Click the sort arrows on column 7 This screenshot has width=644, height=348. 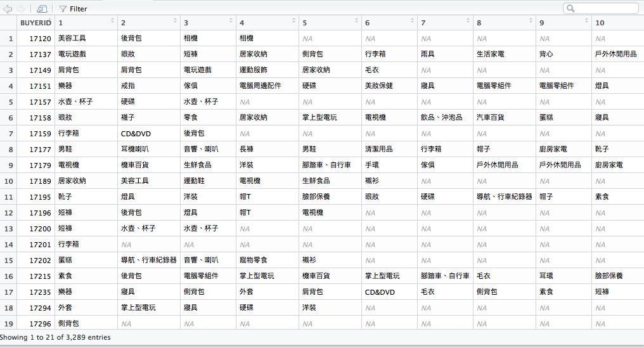(468, 20)
